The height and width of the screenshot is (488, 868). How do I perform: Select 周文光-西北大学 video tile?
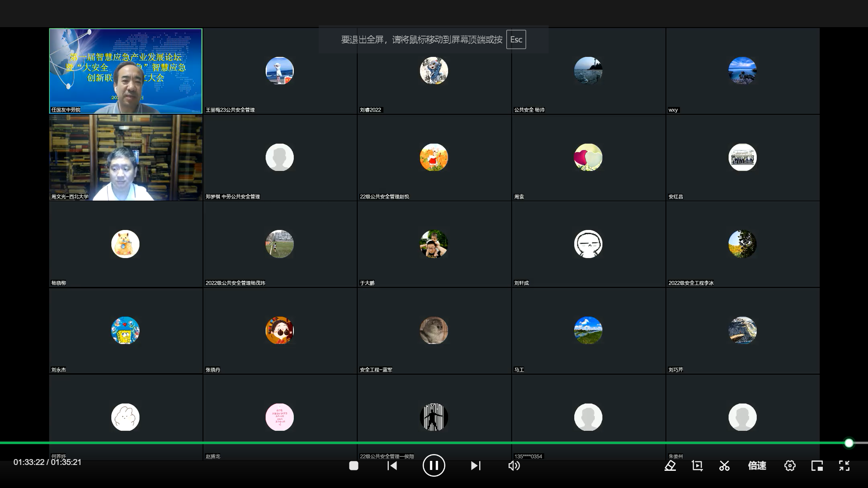tap(126, 157)
